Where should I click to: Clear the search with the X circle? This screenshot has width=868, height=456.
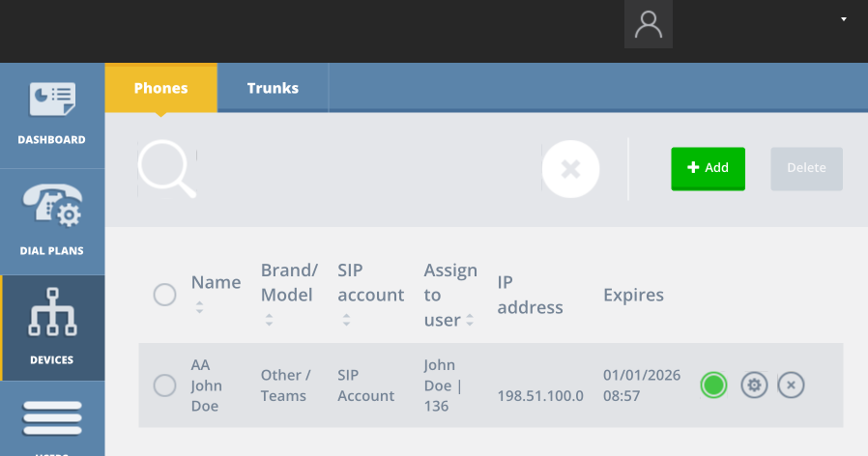click(570, 169)
